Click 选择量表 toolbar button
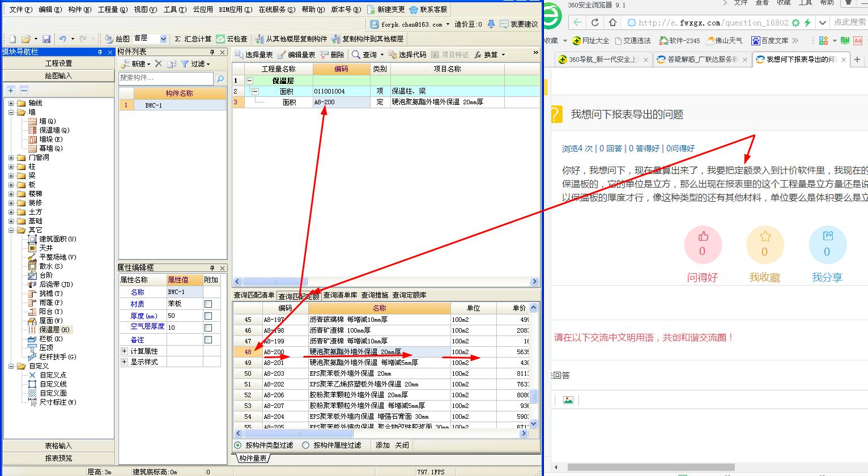Viewport: 868px width, 476px height. (254, 55)
